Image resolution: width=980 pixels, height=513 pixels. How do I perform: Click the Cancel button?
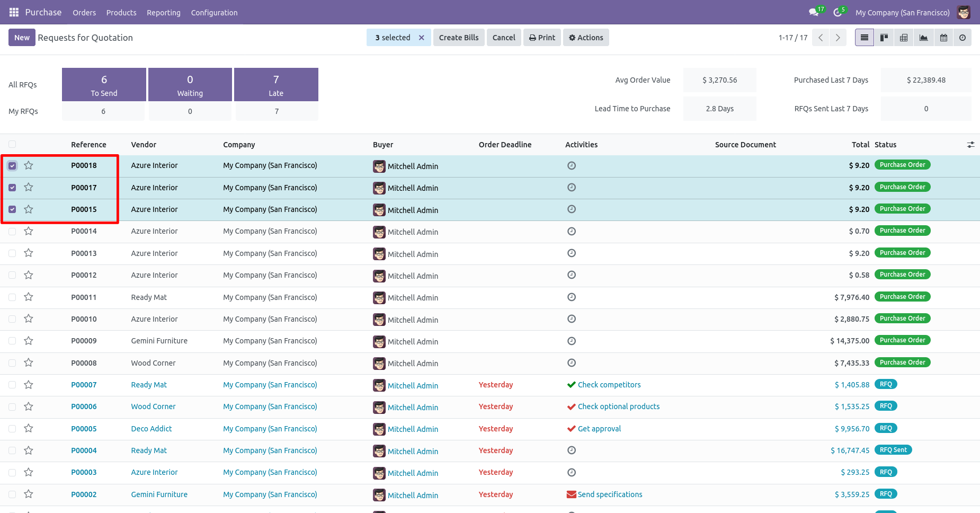pyautogui.click(x=504, y=38)
